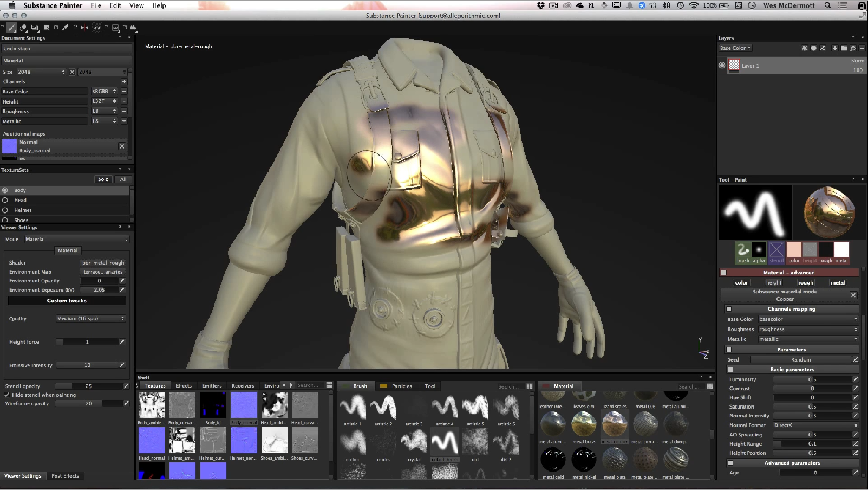Select the metal brass material thumbnail
Screen dimensions: 868x490
click(x=584, y=424)
